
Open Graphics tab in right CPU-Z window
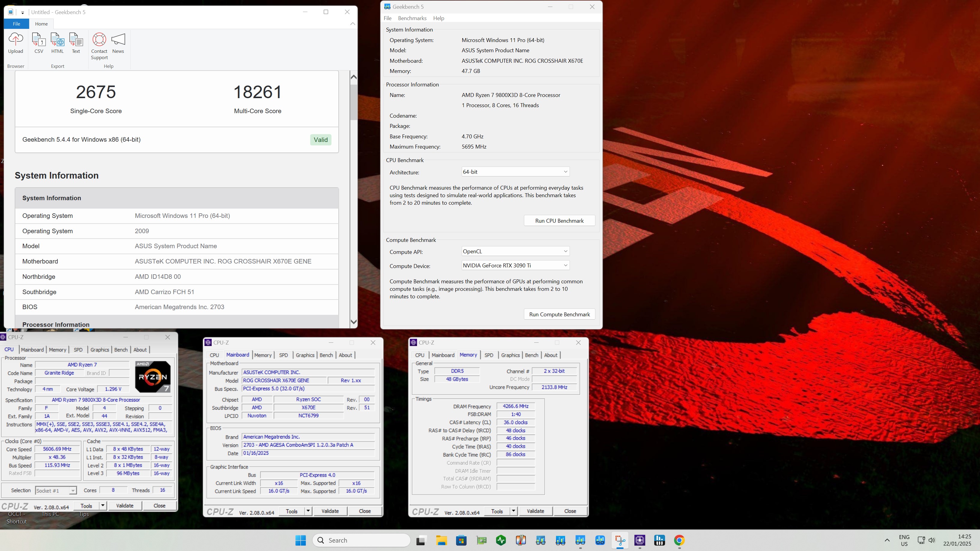[x=510, y=355]
